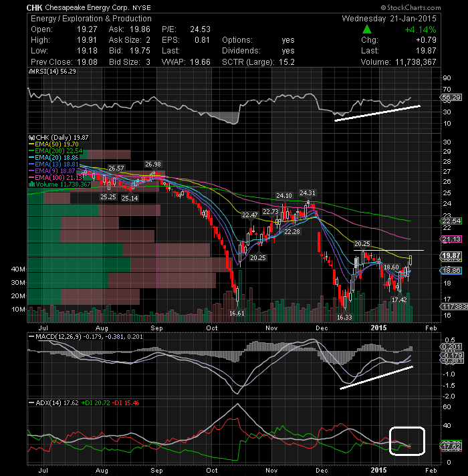The height and width of the screenshot is (476, 468).
Task: Click the Chg value +0.79
Action: click(x=426, y=40)
